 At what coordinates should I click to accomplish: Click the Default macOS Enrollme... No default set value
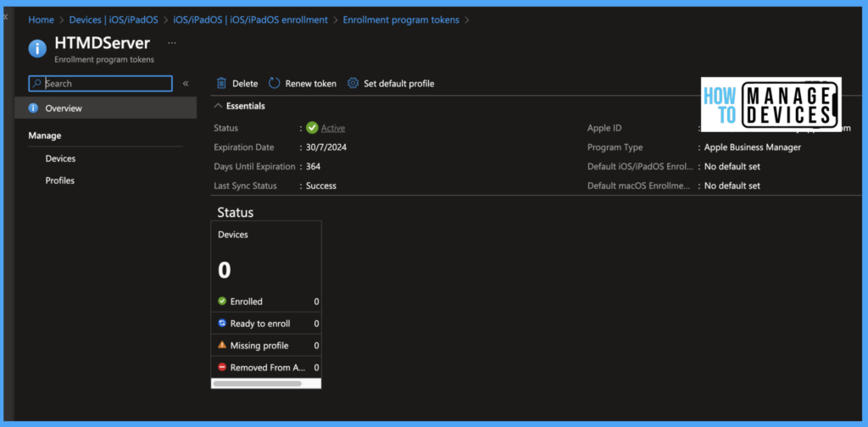[732, 186]
